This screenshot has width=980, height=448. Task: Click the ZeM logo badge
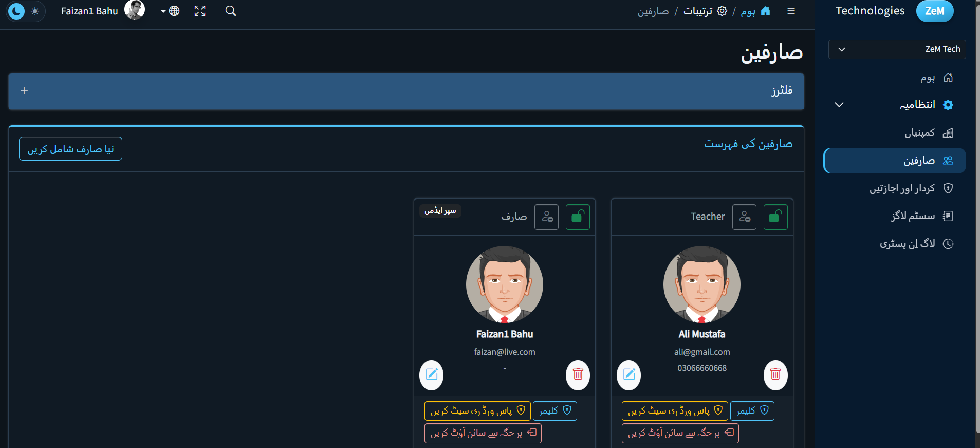pos(935,11)
